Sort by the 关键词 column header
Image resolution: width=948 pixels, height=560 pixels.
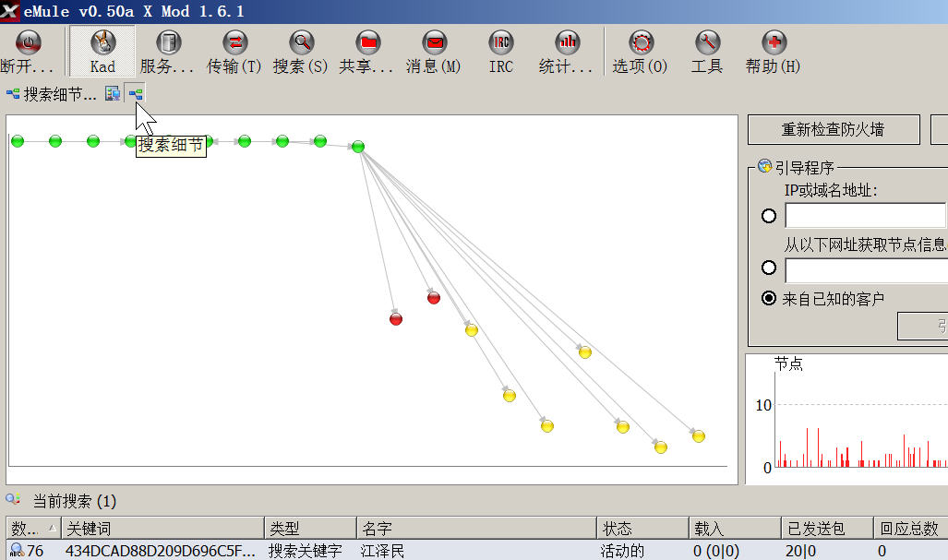click(x=162, y=529)
